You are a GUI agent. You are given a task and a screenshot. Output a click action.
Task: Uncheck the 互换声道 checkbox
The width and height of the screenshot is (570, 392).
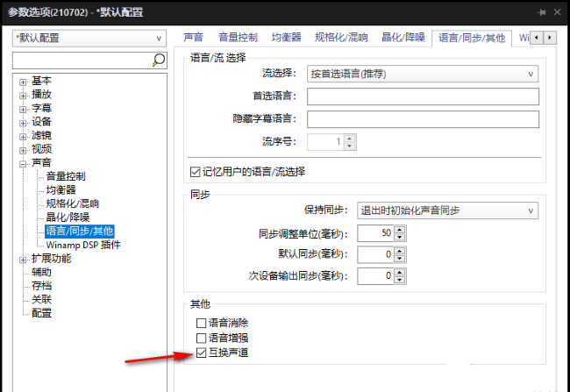coord(201,353)
